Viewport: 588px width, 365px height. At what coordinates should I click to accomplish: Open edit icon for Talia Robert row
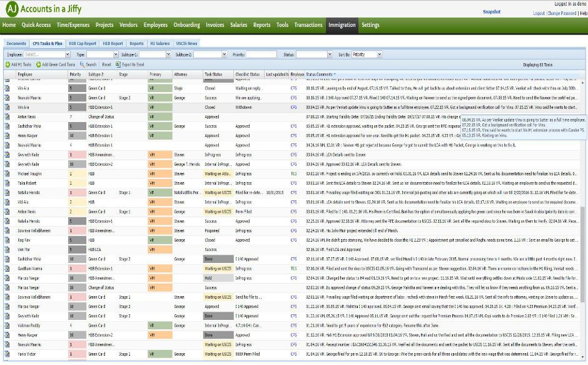7,183
